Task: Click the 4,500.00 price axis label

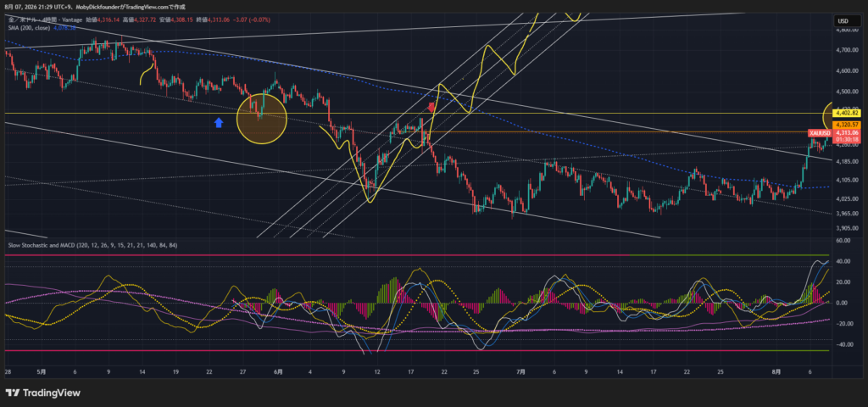Action: point(846,92)
